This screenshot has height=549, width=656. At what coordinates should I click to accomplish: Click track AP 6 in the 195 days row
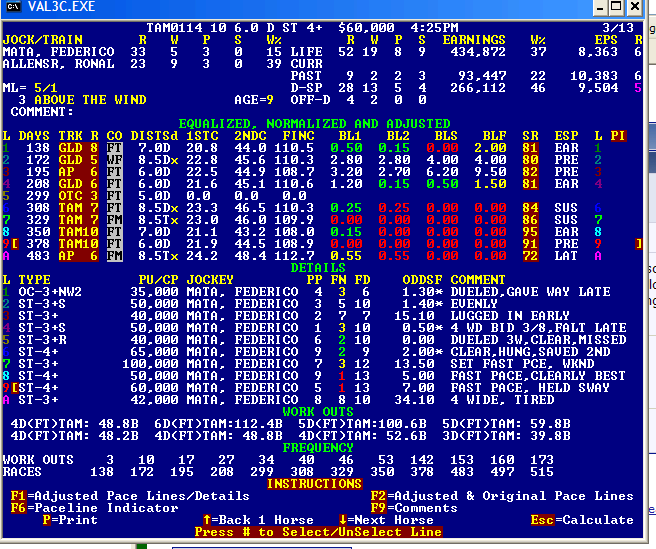[78, 172]
